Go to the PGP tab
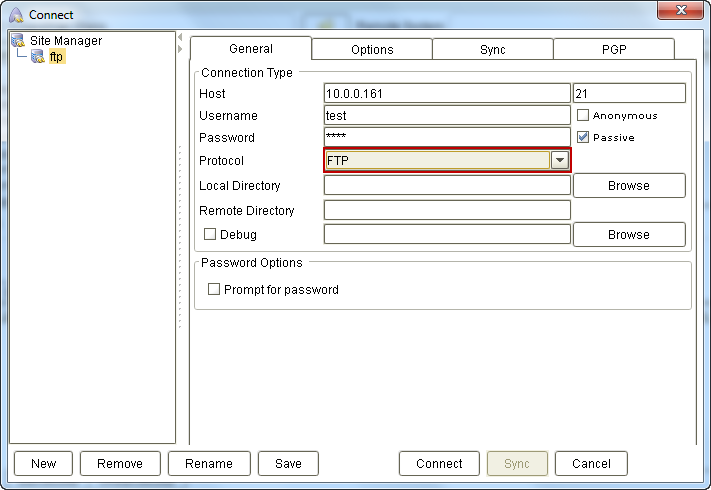 [614, 49]
